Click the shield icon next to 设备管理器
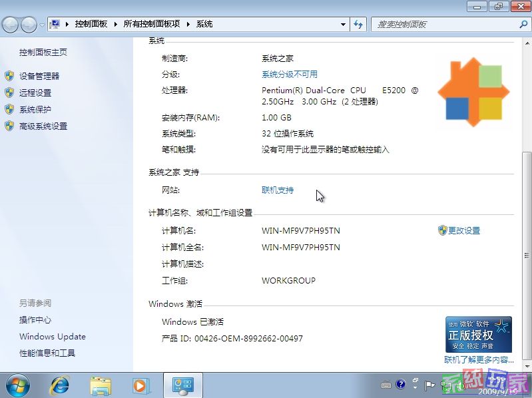Viewport: 532px width, 398px height. pos(9,76)
